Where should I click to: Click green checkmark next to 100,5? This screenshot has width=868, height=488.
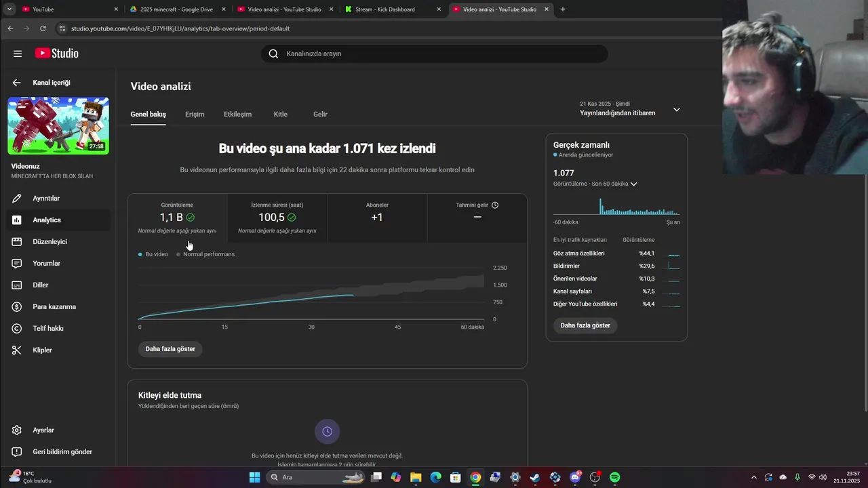(x=292, y=218)
